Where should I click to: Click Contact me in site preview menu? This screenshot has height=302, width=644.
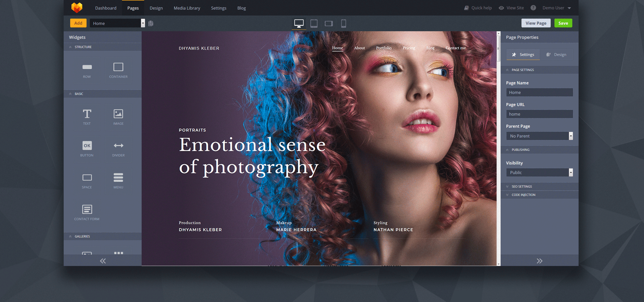(456, 48)
